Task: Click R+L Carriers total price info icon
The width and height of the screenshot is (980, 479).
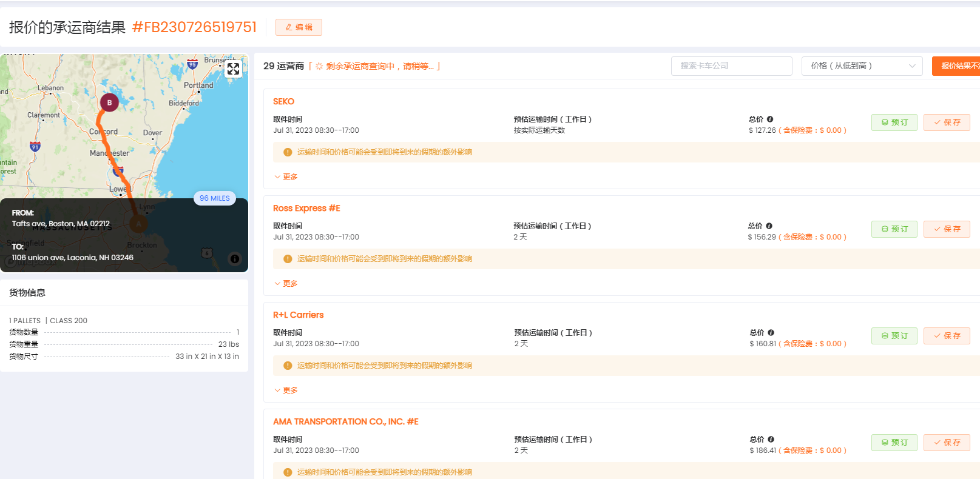Action: click(x=771, y=333)
